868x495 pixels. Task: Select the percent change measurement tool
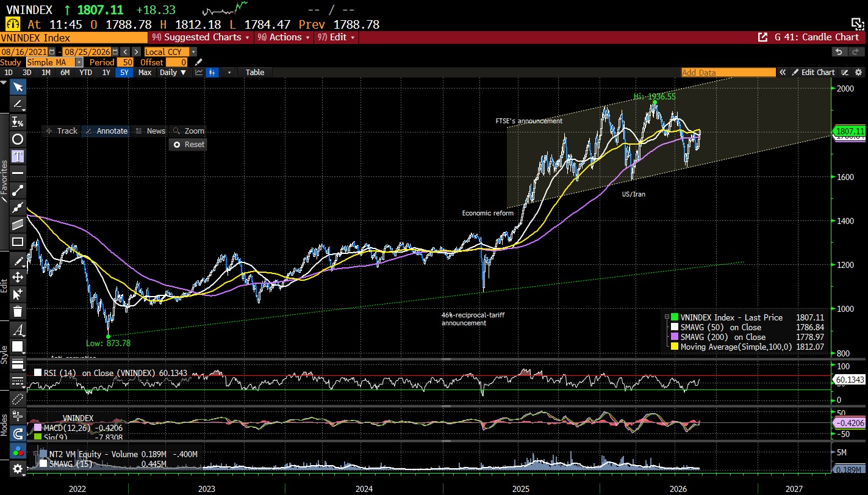tap(18, 122)
